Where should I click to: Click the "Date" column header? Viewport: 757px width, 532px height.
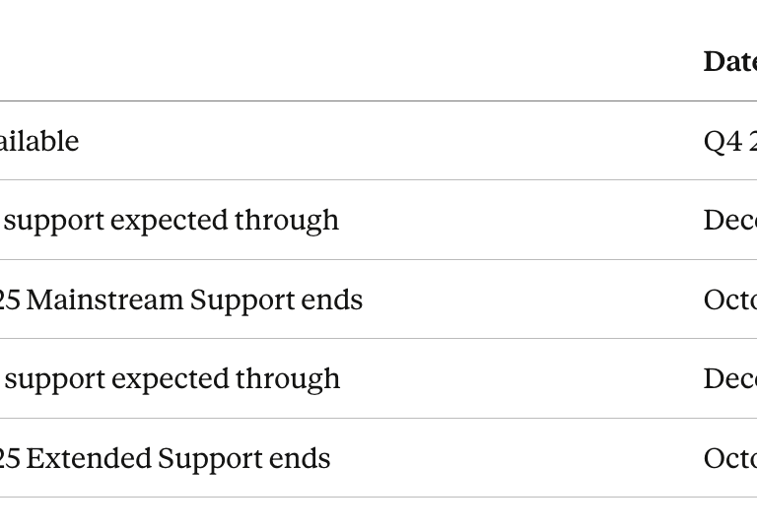(730, 61)
